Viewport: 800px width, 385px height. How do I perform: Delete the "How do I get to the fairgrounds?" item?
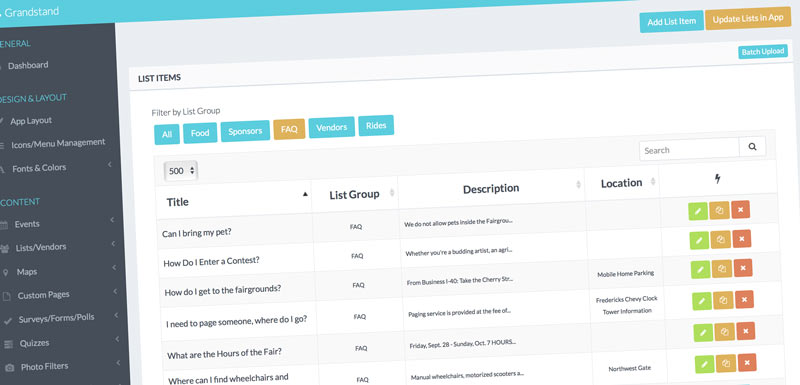pyautogui.click(x=743, y=268)
